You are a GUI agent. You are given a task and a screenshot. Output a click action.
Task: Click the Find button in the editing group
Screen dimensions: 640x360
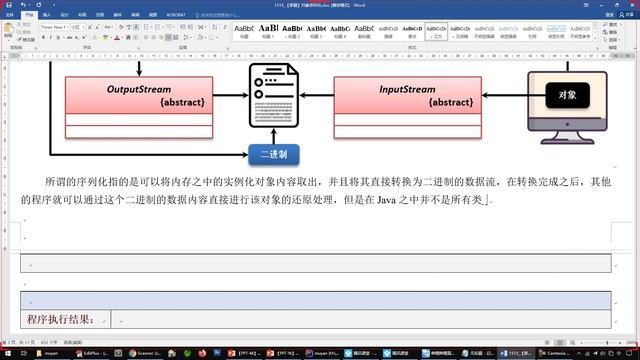(x=611, y=25)
